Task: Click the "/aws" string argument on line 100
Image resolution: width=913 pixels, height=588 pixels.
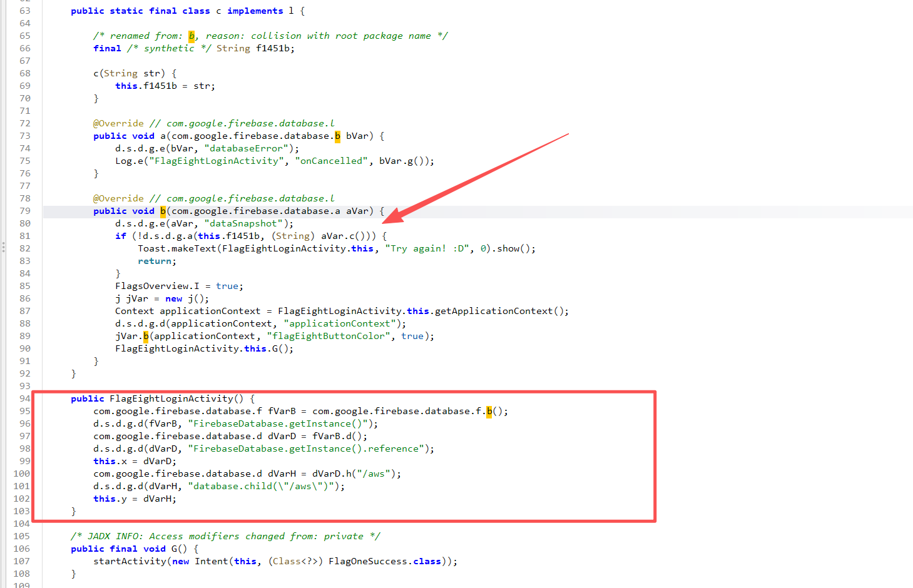Action: tap(376, 474)
